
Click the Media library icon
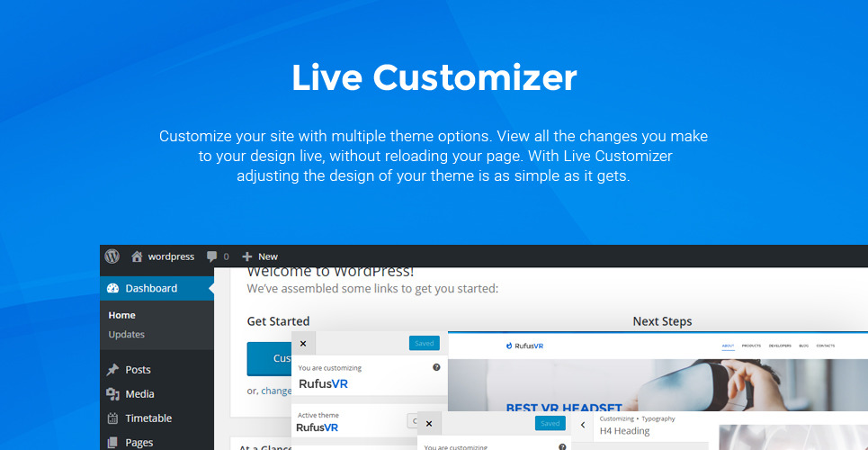(x=112, y=394)
